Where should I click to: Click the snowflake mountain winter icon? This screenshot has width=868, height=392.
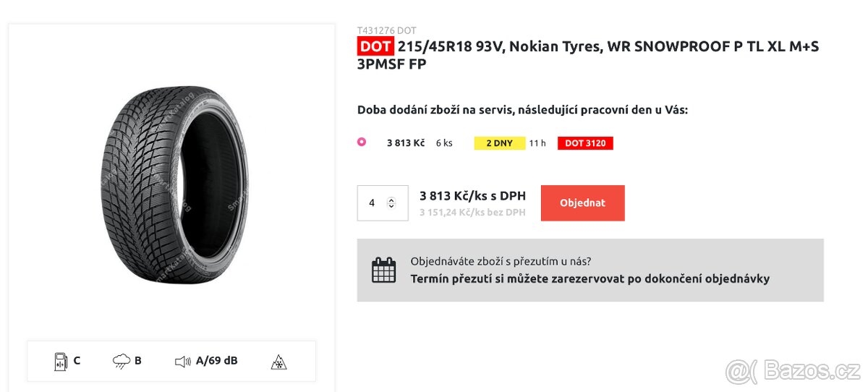tap(278, 361)
